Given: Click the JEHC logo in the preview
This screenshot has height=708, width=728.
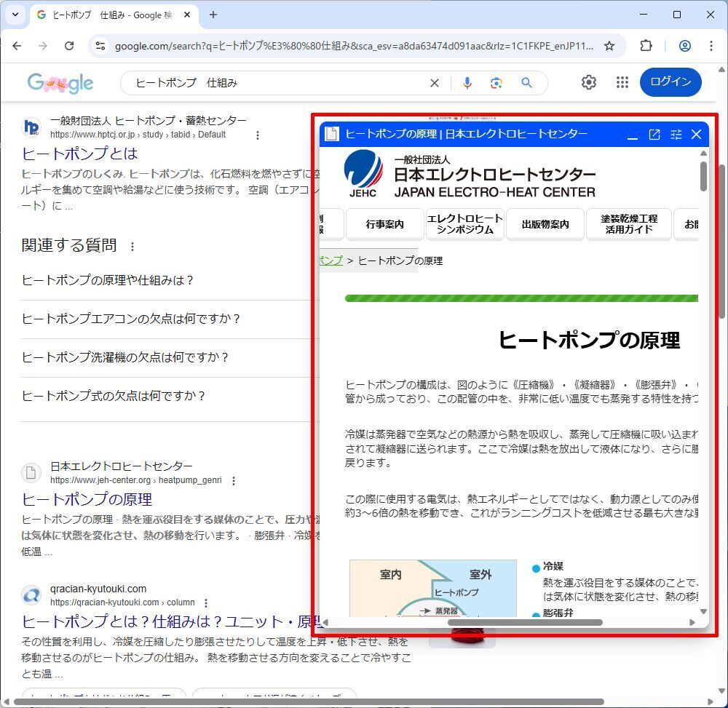Looking at the screenshot, I should coord(363,174).
